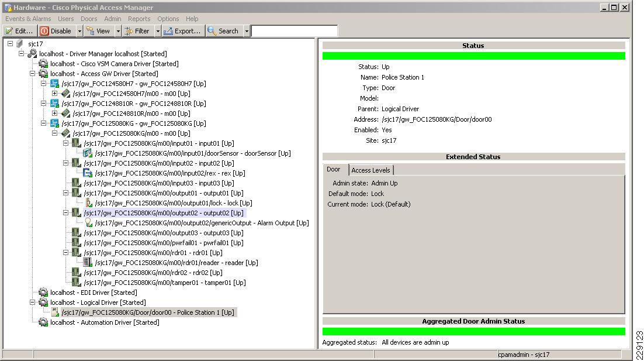
Task: Click the sjc17 site icon
Action: click(20, 43)
